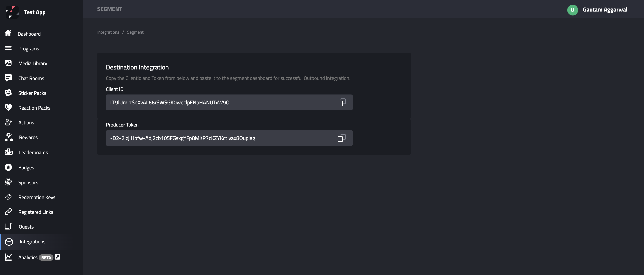
Task: Copy the Client ID value
Action: click(341, 102)
